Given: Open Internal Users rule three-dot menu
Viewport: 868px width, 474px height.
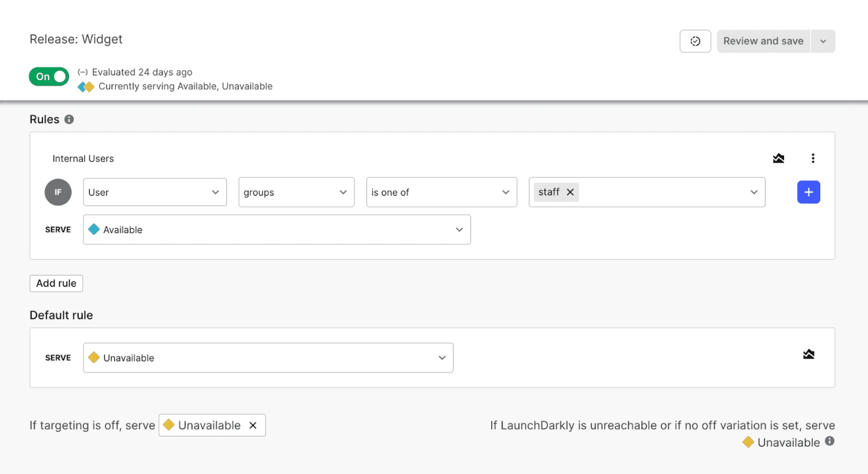Looking at the screenshot, I should coord(813,158).
